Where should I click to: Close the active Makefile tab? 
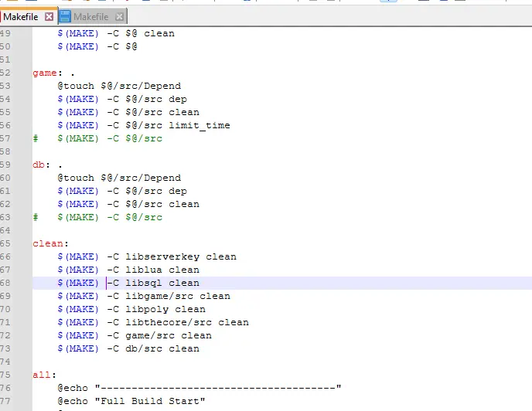pyautogui.click(x=49, y=17)
